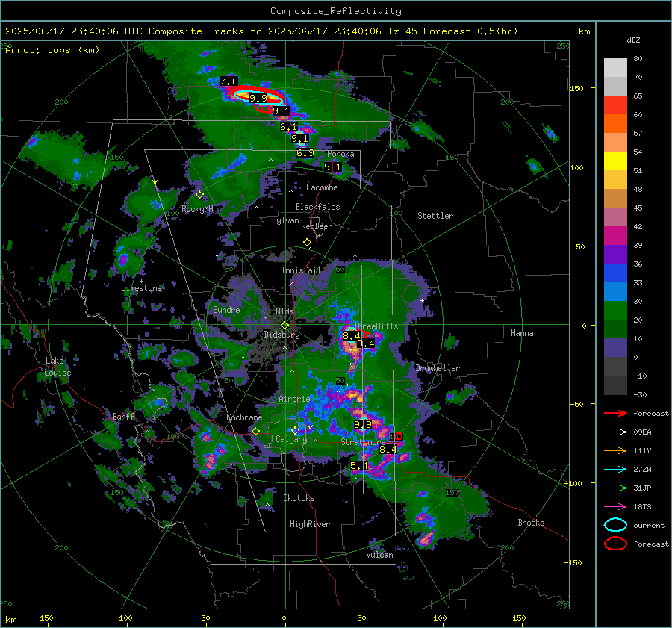
Task: Click the cyan 27ZW arrow legend icon
Action: 615,469
